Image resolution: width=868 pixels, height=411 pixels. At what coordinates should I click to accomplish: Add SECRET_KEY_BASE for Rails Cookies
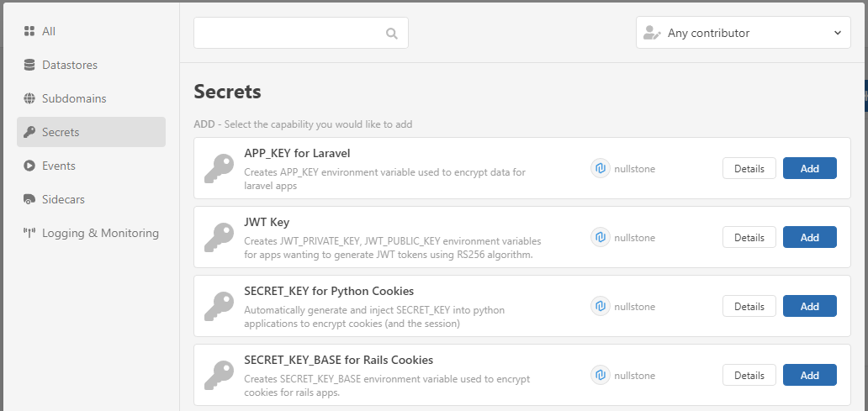(809, 375)
